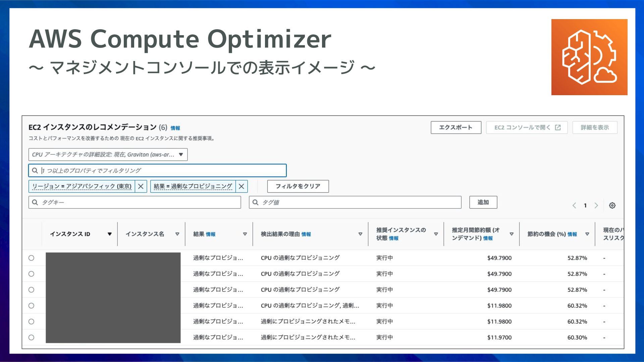The height and width of the screenshot is (362, 644).
Task: Click 結果 = 過剰なプロビジョニング filter token
Action: [x=193, y=186]
